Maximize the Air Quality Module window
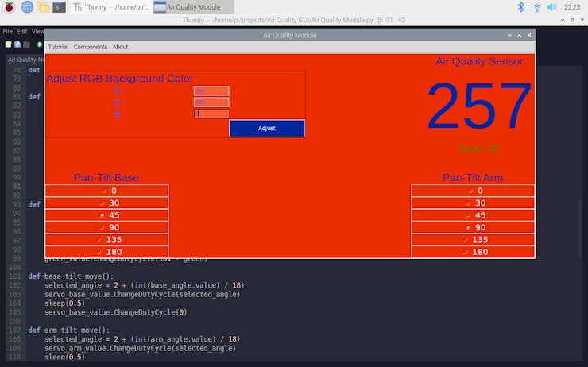This screenshot has width=588, height=367. [x=520, y=35]
